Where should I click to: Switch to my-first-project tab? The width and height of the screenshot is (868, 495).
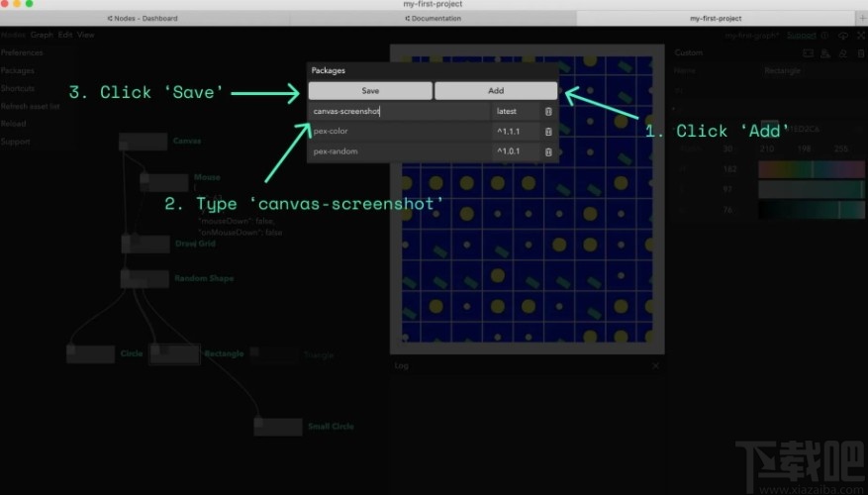click(716, 18)
